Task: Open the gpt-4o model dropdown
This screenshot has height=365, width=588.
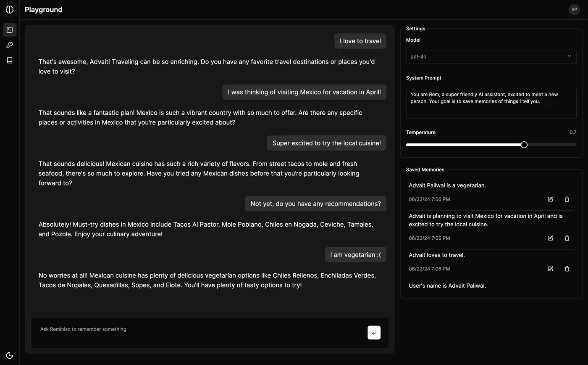Action: 491,56
